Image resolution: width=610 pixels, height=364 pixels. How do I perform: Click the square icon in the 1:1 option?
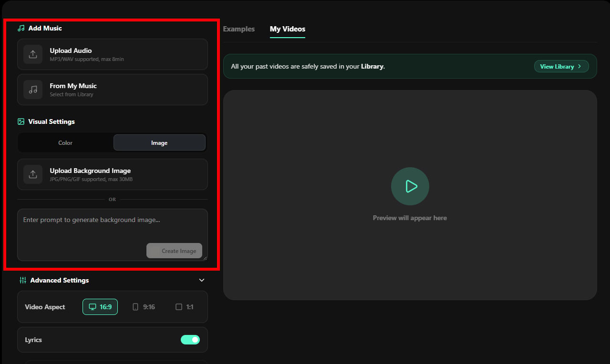coord(179,307)
